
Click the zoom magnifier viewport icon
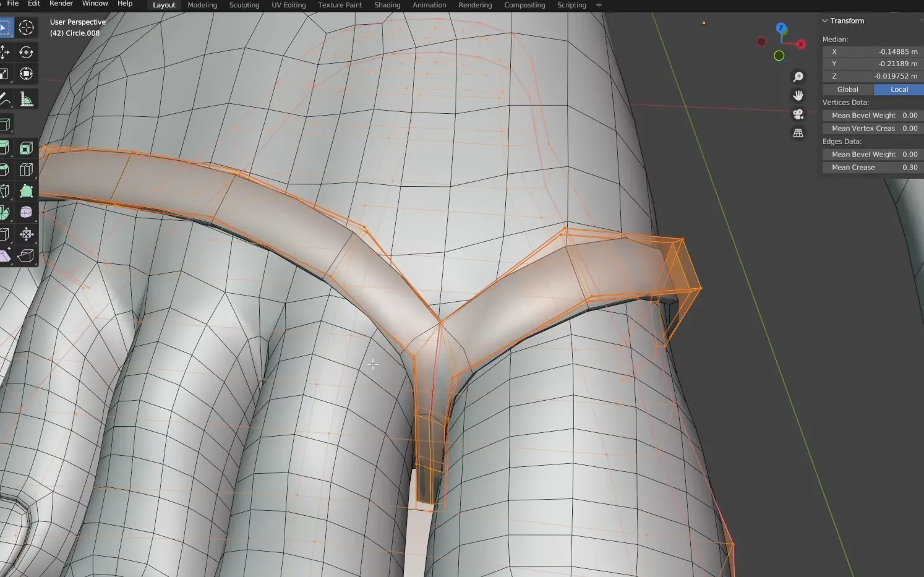pos(798,77)
